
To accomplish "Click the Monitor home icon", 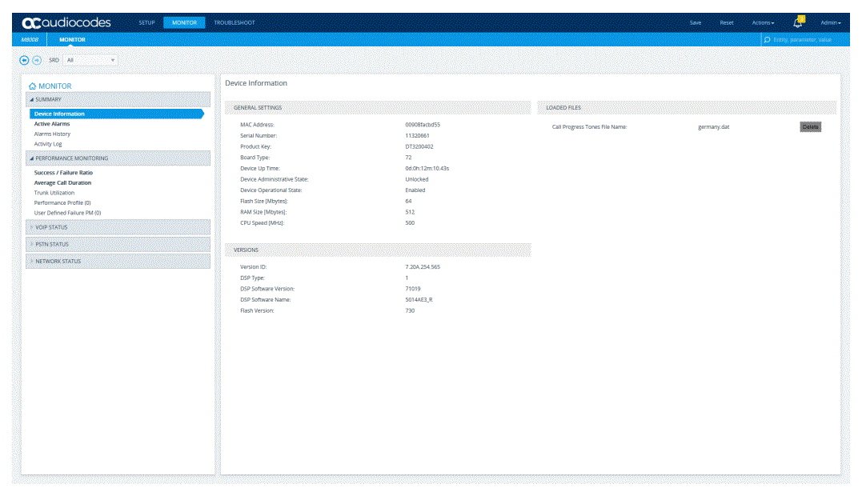I will (x=32, y=86).
